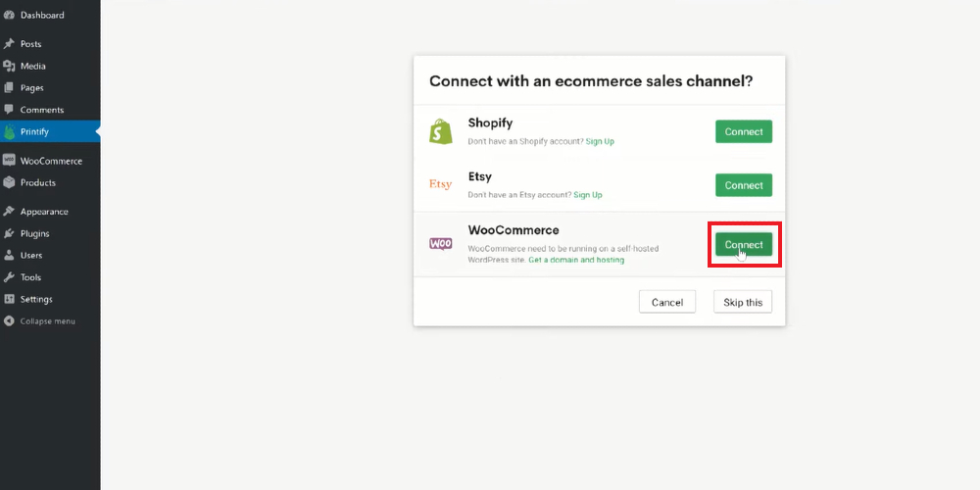Connect the Etsy sales channel
980x490 pixels.
pyautogui.click(x=744, y=185)
